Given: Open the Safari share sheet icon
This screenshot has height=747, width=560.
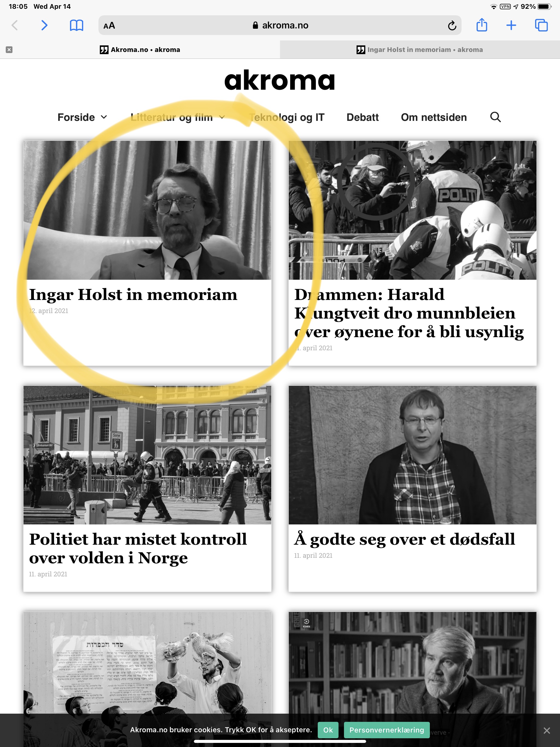Looking at the screenshot, I should click(x=482, y=25).
